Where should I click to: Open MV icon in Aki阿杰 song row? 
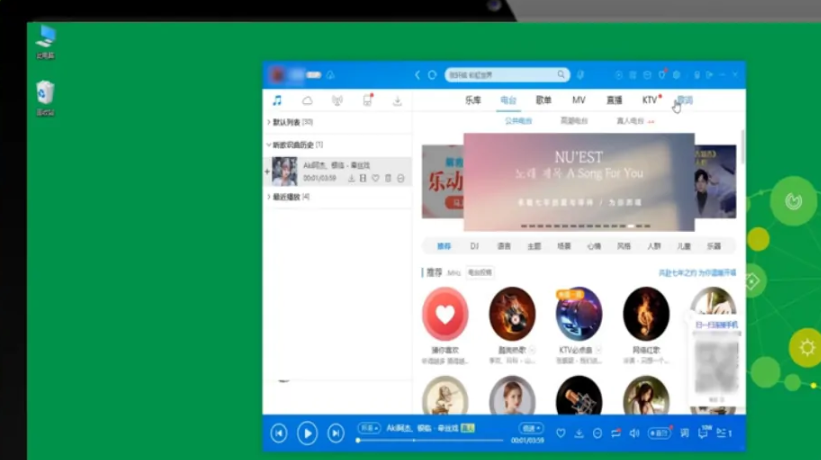[363, 178]
